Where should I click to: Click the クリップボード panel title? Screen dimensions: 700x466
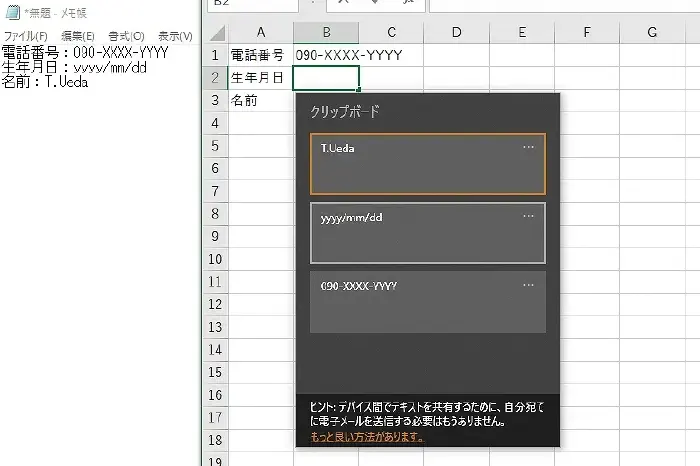[345, 112]
